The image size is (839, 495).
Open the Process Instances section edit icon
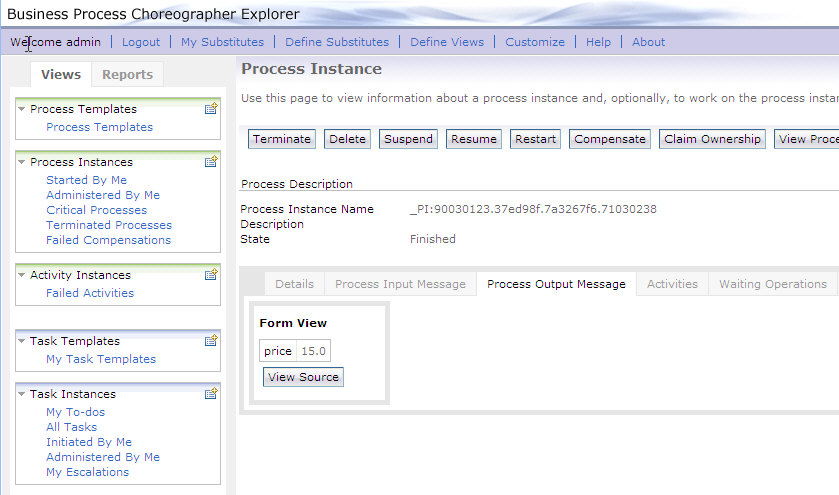tap(211, 162)
